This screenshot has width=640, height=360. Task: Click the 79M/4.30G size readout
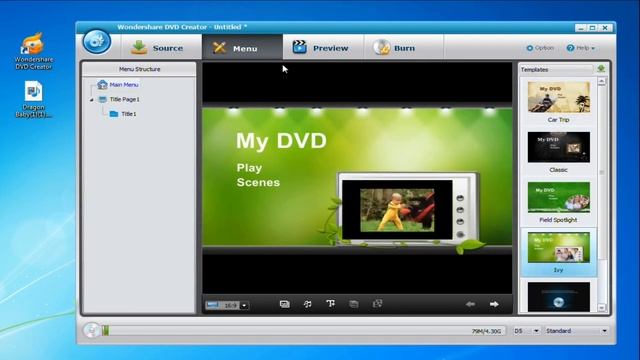click(486, 331)
